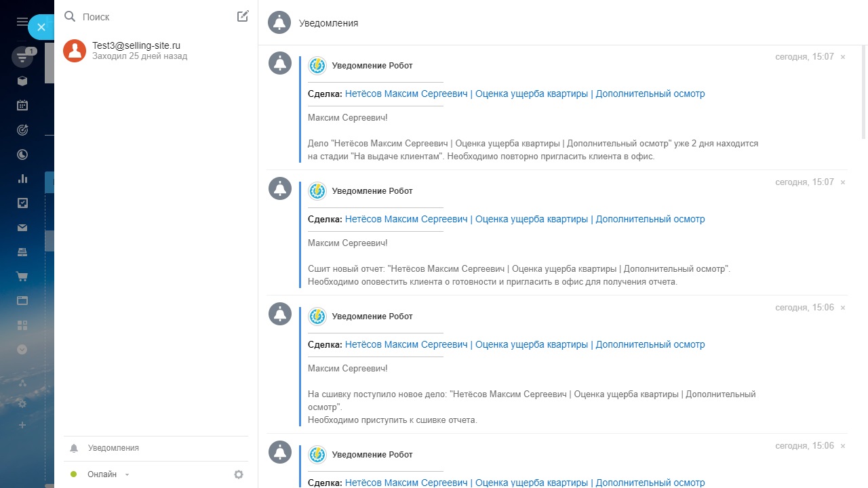Viewport: 868px width, 488px height.
Task: Open the CRM funnel icon with badge 1
Action: click(22, 58)
